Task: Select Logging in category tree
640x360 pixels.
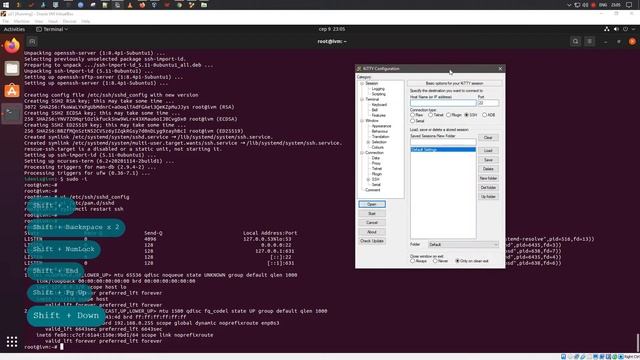Action: coord(378,89)
